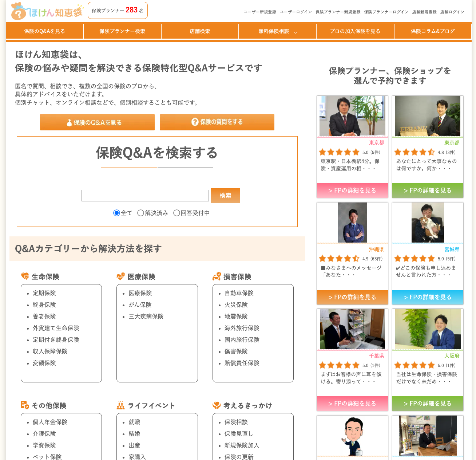View FP details for the 沖縄県 planner
The width and height of the screenshot is (476, 460).
coord(352,297)
